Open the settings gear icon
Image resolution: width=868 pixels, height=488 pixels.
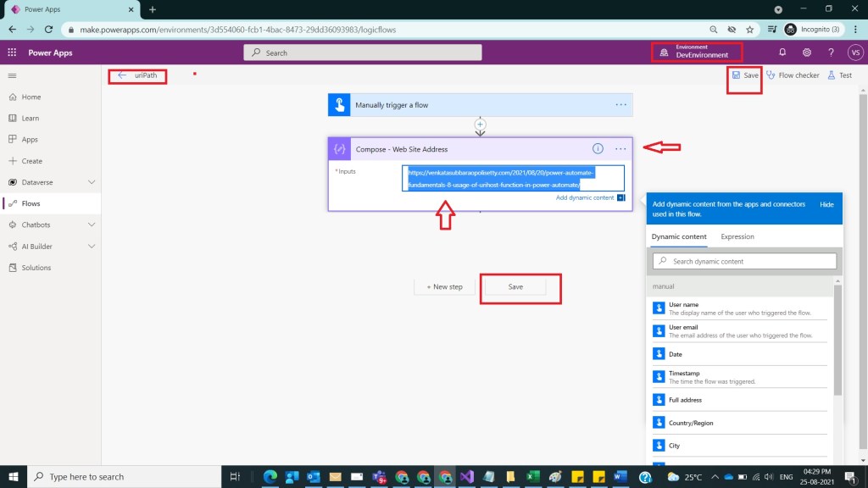[807, 53]
